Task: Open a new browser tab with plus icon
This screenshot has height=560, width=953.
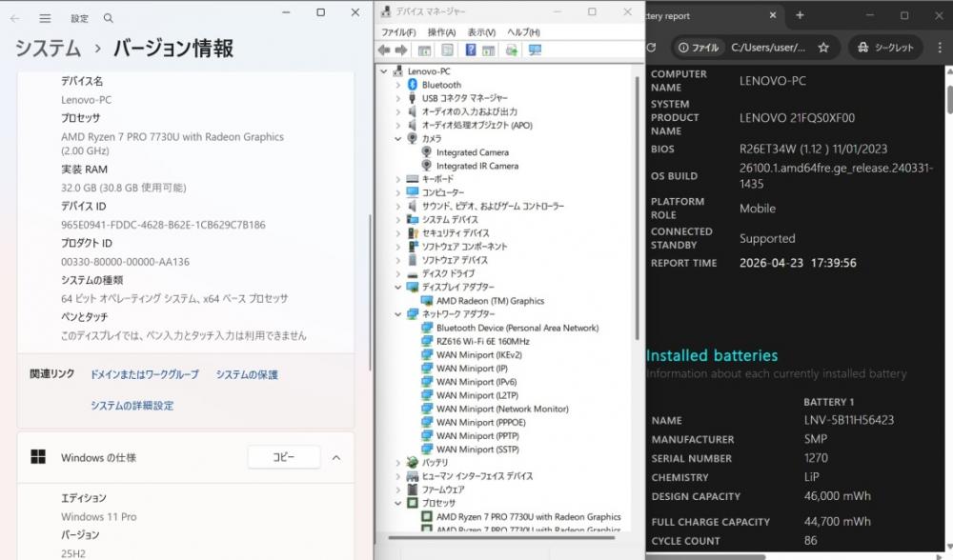Action: click(x=800, y=16)
